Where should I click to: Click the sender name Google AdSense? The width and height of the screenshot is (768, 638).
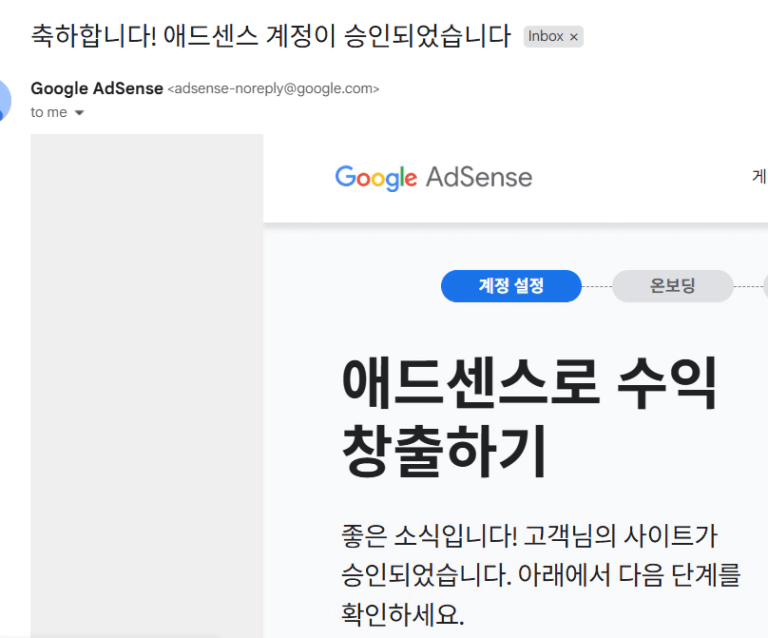(x=96, y=89)
